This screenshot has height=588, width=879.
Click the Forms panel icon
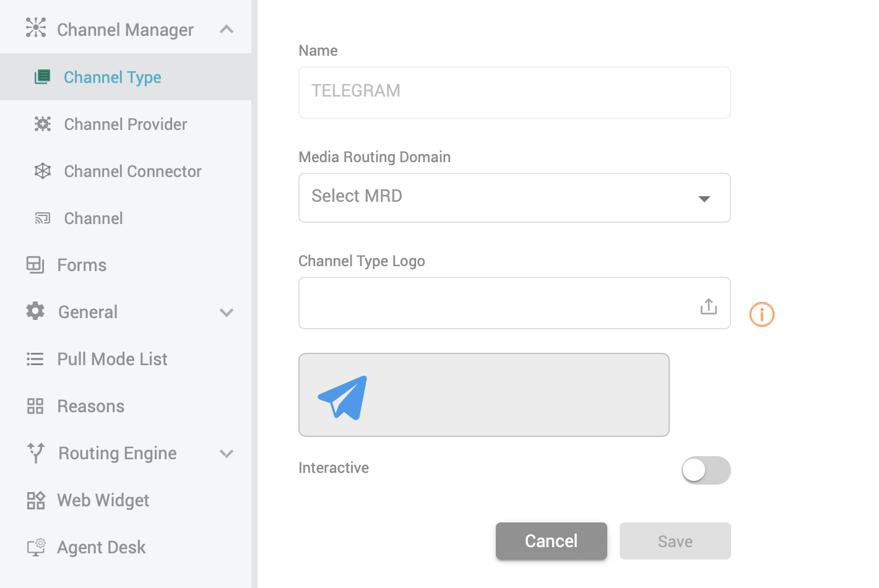click(x=35, y=264)
